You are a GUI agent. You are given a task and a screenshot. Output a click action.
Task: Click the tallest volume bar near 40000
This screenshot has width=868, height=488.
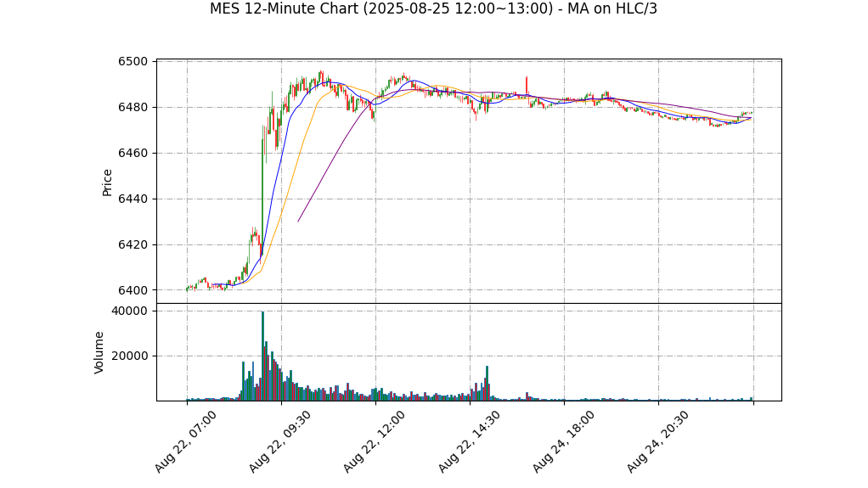[263, 356]
